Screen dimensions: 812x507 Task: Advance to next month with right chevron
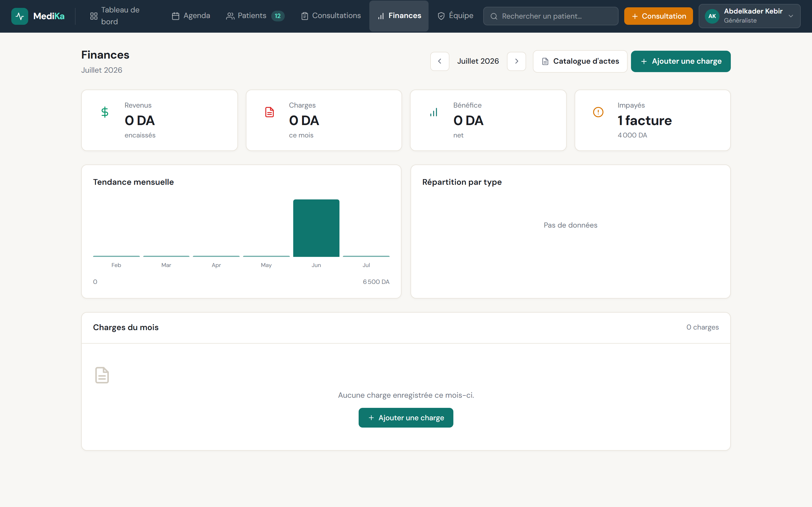click(517, 61)
